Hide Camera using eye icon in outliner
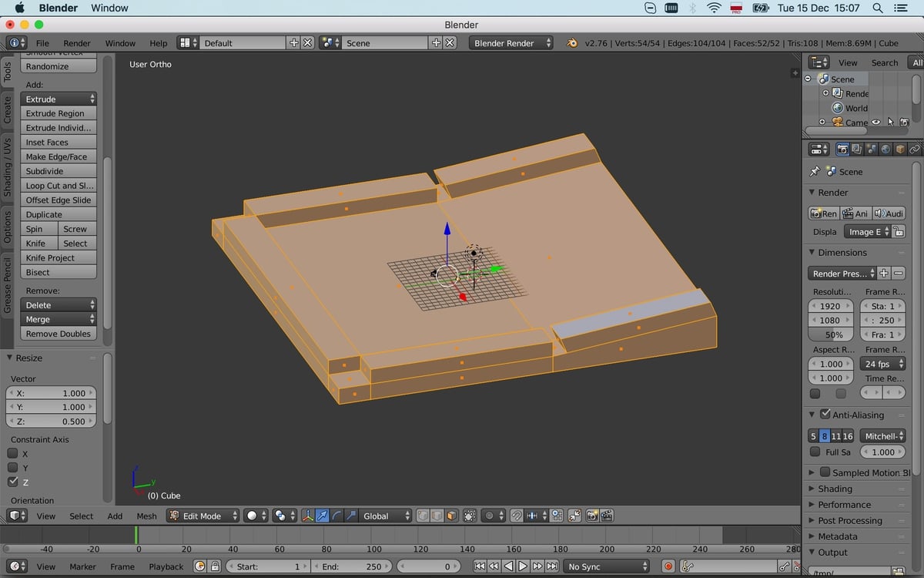This screenshot has height=578, width=924. pyautogui.click(x=876, y=122)
